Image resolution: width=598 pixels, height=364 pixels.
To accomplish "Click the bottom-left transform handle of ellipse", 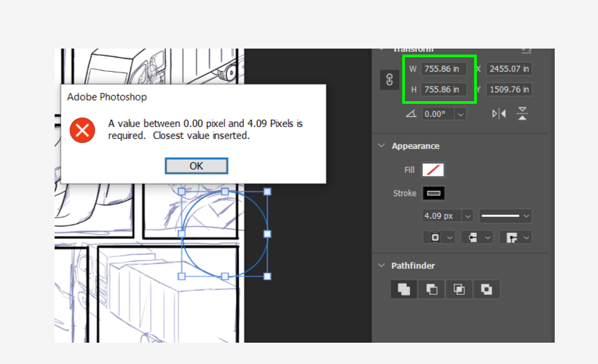I will (182, 276).
